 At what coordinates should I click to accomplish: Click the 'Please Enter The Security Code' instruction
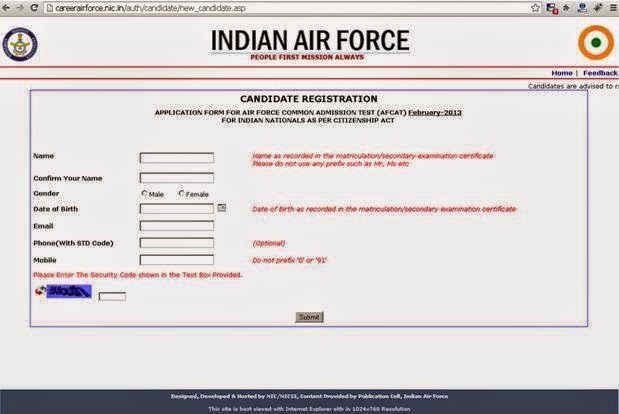138,275
